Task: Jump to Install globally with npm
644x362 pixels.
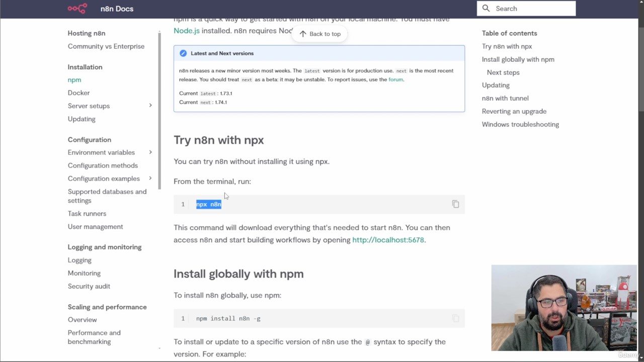Action: click(518, 59)
